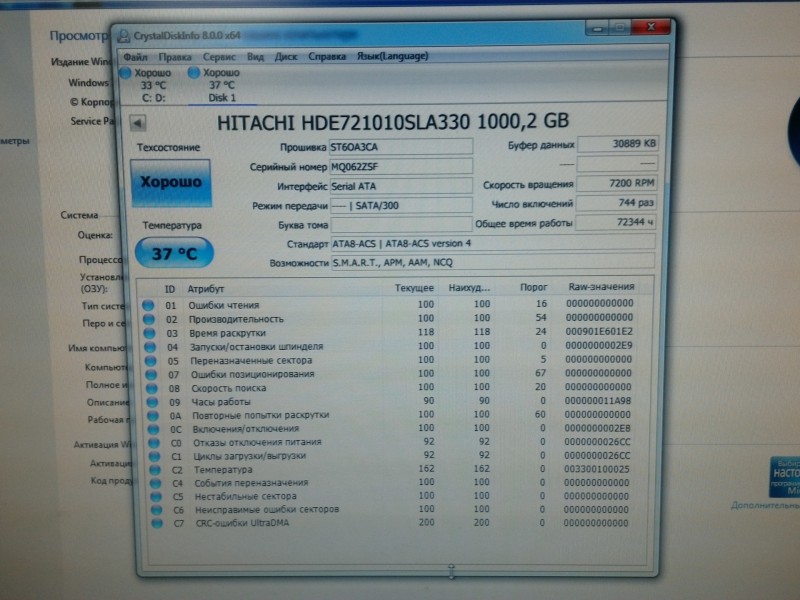
Task: Click the Режим передачи SATA/300 field
Action: click(401, 206)
